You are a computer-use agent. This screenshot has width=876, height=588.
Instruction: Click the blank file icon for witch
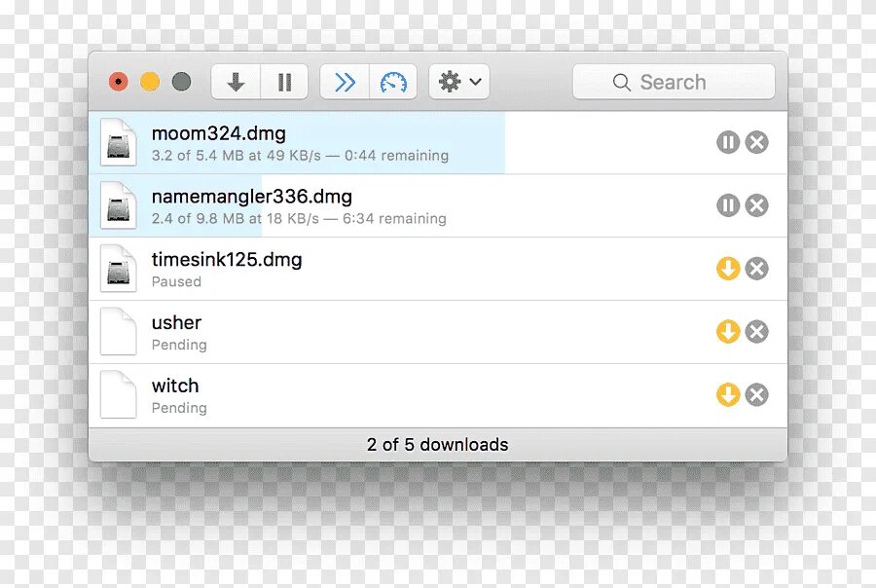click(x=119, y=395)
